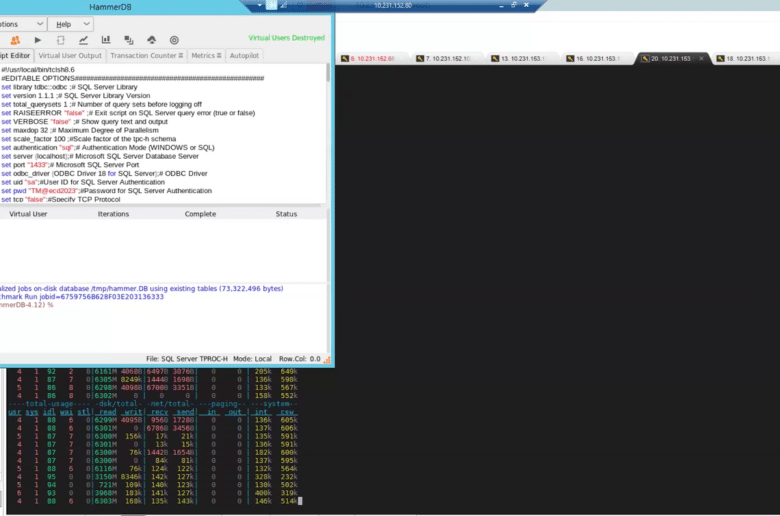Click the 'Row.Col: 0.0' status bar entry

[x=299, y=359]
